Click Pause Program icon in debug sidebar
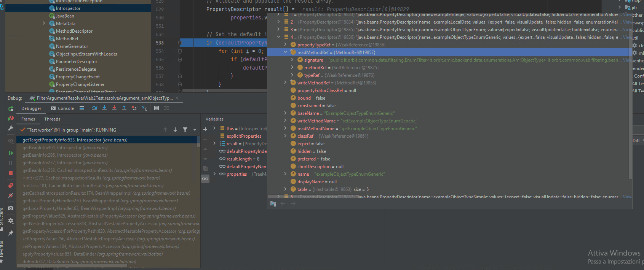The width and height of the screenshot is (644, 270). tap(11, 163)
